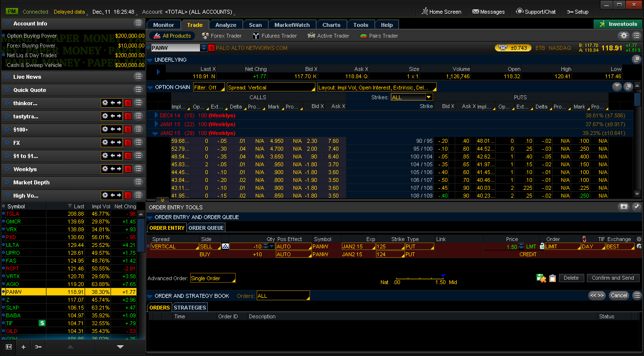
Task: Click the quantity stepper on the -10 Qty field
Action: pyautogui.click(x=266, y=246)
